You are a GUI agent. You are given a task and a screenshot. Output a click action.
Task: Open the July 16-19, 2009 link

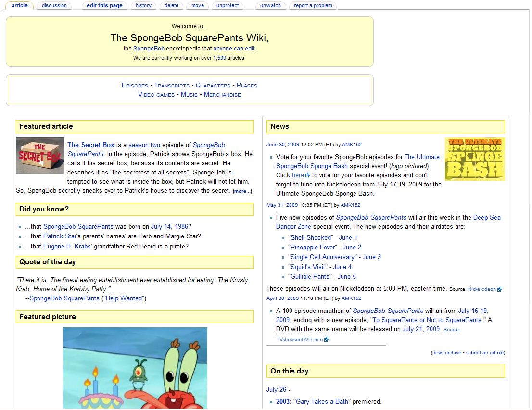[382, 315]
